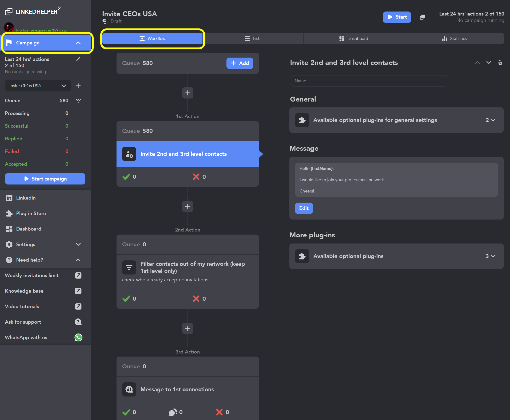The height and width of the screenshot is (420, 510).
Task: Click the action Name input field
Action: (369, 81)
